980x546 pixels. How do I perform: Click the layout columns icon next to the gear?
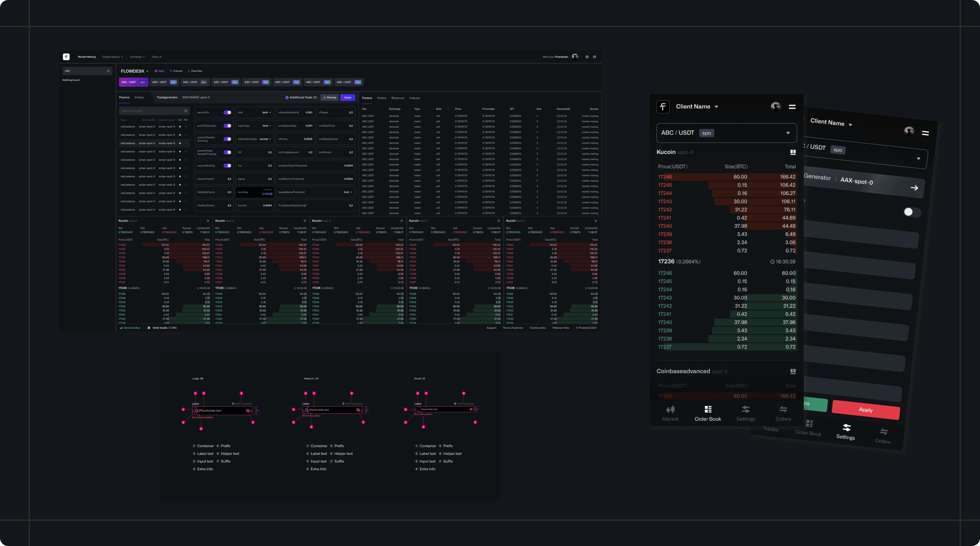pyautogui.click(x=594, y=57)
